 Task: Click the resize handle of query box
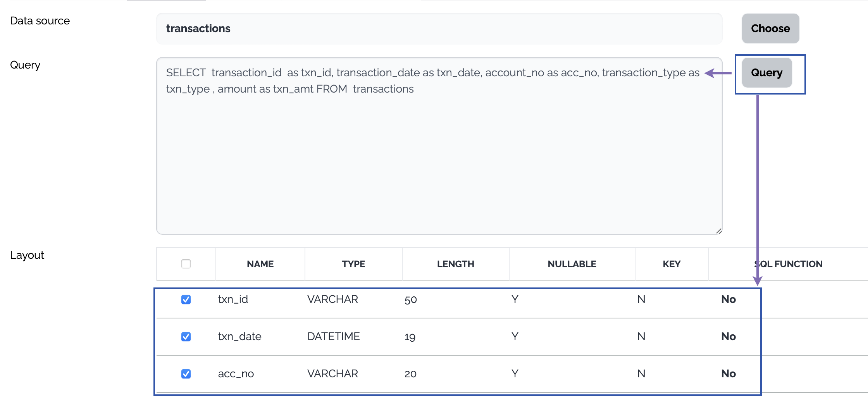(x=719, y=231)
